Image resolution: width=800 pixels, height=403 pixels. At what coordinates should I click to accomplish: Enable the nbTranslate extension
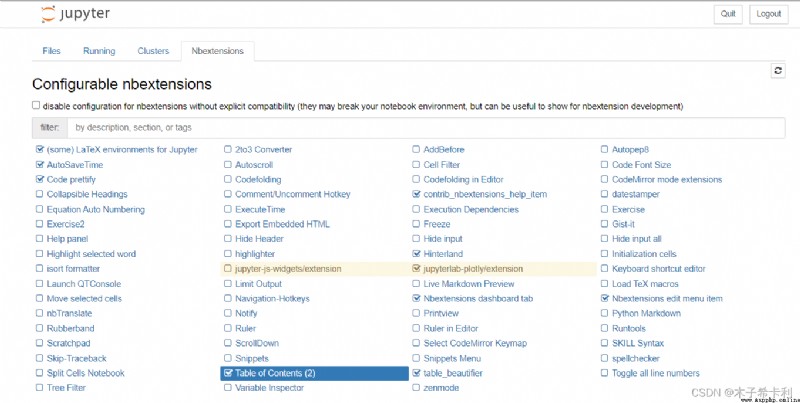pyautogui.click(x=40, y=313)
